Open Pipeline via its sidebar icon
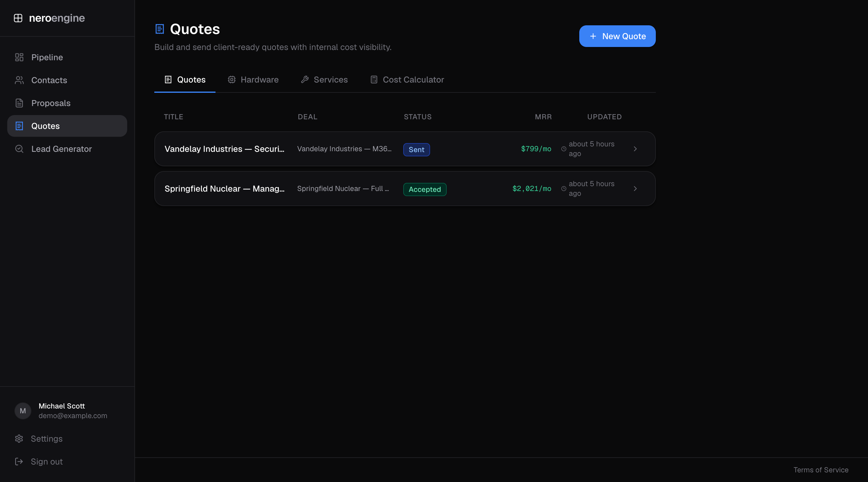The image size is (868, 482). point(19,57)
